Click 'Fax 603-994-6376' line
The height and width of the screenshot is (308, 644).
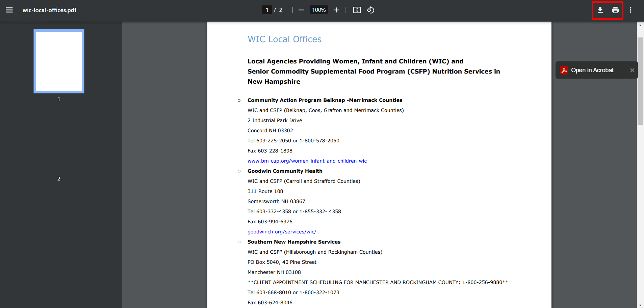coord(270,222)
